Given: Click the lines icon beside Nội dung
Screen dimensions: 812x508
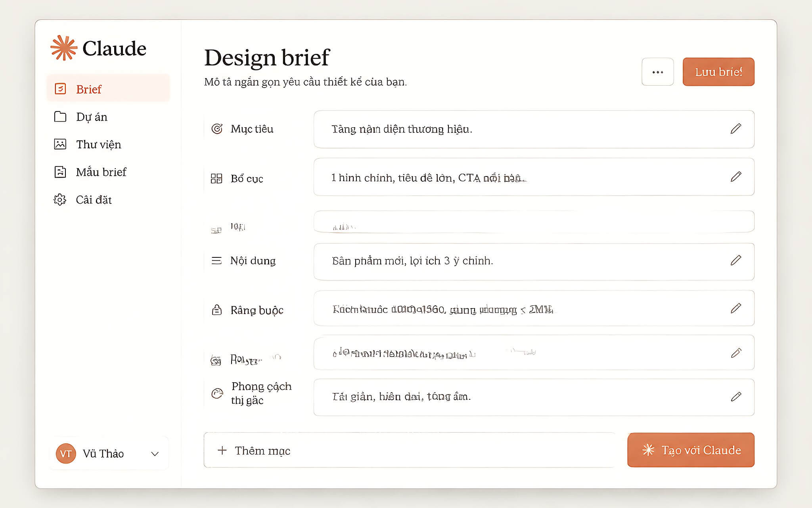Looking at the screenshot, I should pyautogui.click(x=216, y=261).
